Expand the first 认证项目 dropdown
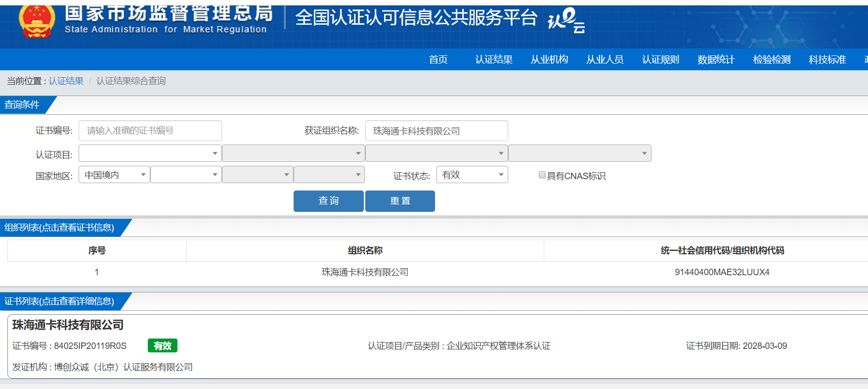Viewport: 868px width, 389px height. (x=150, y=153)
